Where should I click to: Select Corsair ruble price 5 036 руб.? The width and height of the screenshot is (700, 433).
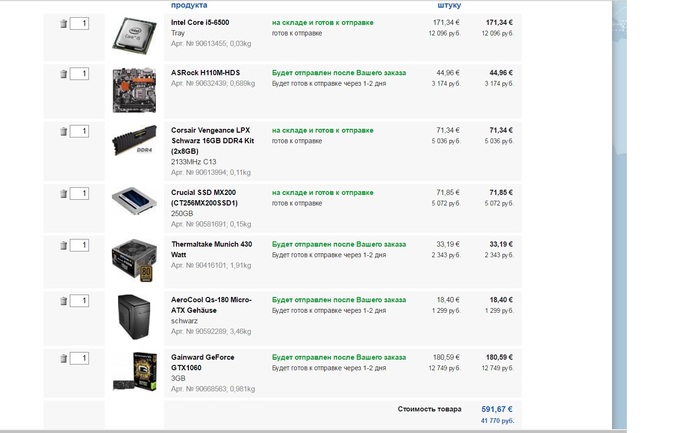tap(446, 141)
